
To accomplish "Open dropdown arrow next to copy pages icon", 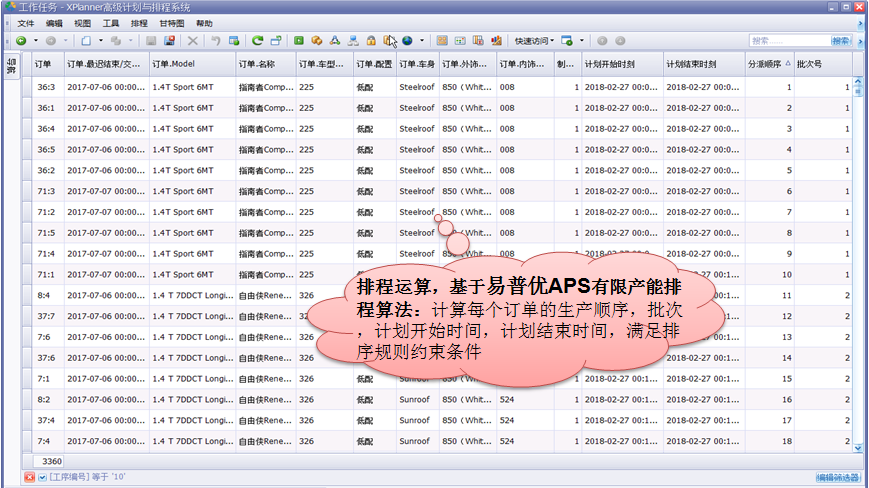I will pos(131,41).
